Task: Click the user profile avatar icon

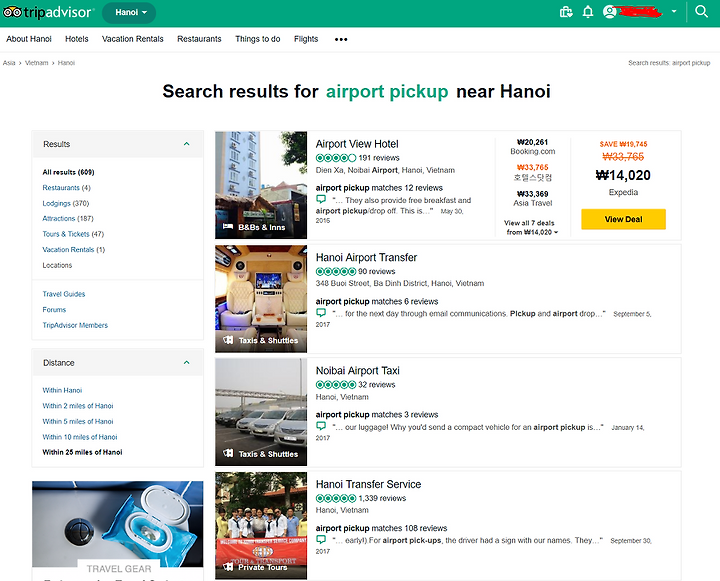Action: coord(609,12)
